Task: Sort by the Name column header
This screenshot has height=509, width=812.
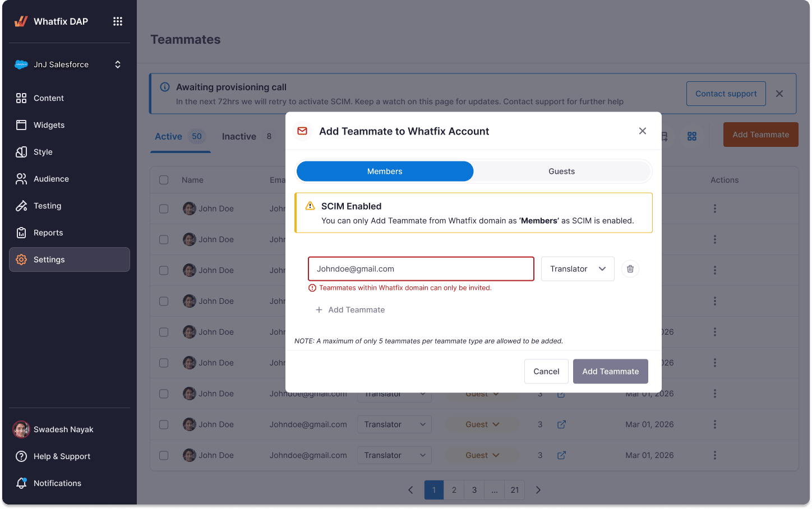Action: 192,180
